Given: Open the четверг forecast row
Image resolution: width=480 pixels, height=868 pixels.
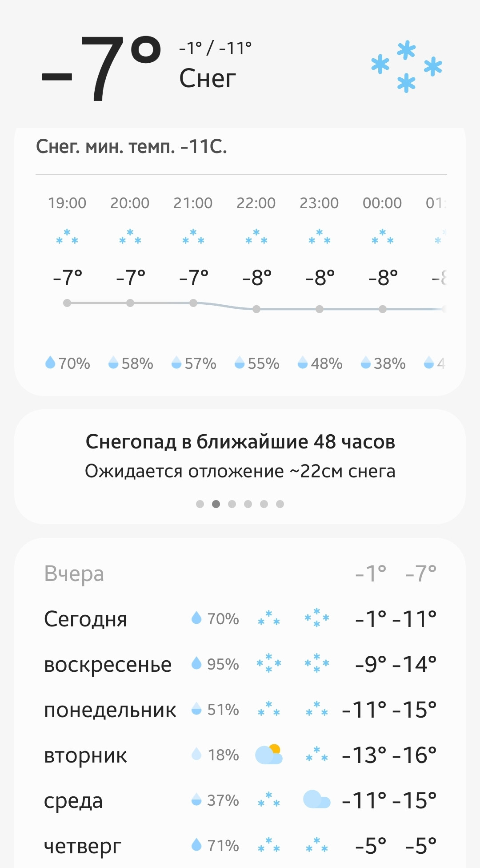Looking at the screenshot, I should coord(240,846).
